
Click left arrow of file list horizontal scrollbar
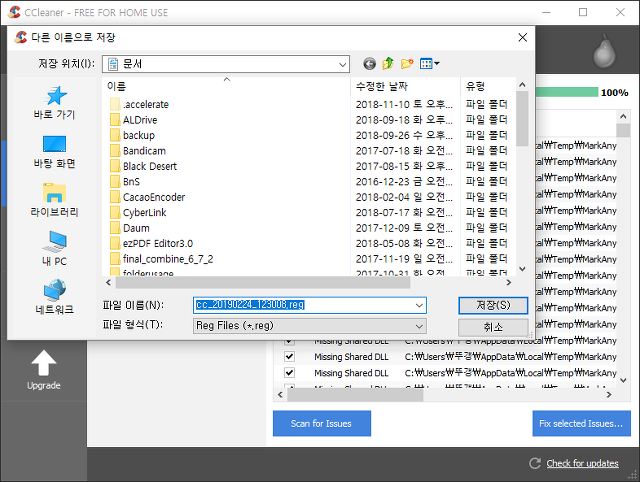(108, 282)
